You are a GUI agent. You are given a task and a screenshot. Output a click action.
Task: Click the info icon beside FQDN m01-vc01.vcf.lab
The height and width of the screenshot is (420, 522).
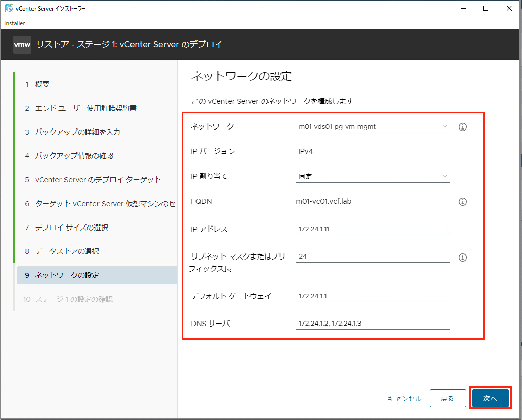pos(463,202)
